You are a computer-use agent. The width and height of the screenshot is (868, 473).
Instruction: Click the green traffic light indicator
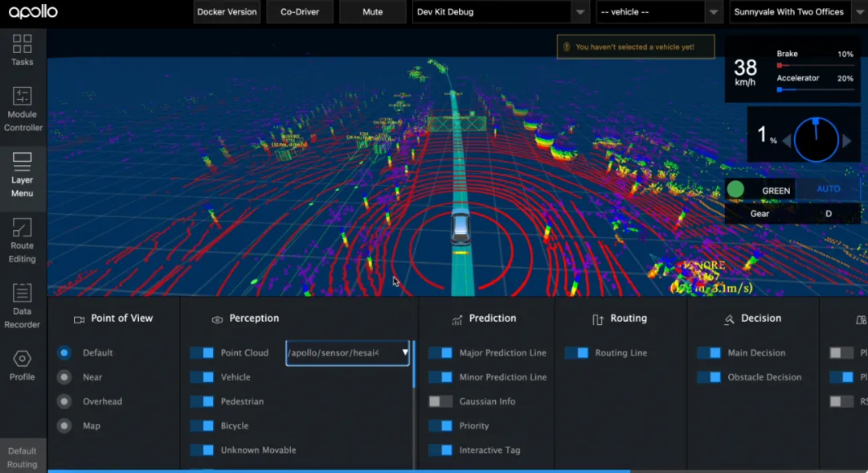point(735,189)
